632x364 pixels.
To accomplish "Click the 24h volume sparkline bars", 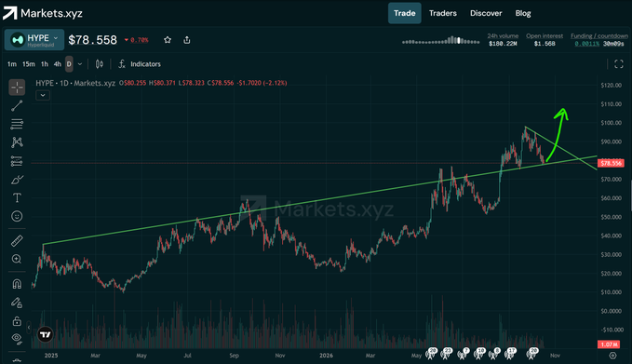I will (x=440, y=40).
